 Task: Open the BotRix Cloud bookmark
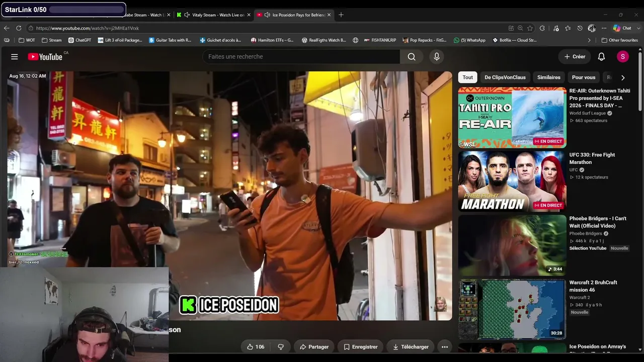pyautogui.click(x=514, y=40)
